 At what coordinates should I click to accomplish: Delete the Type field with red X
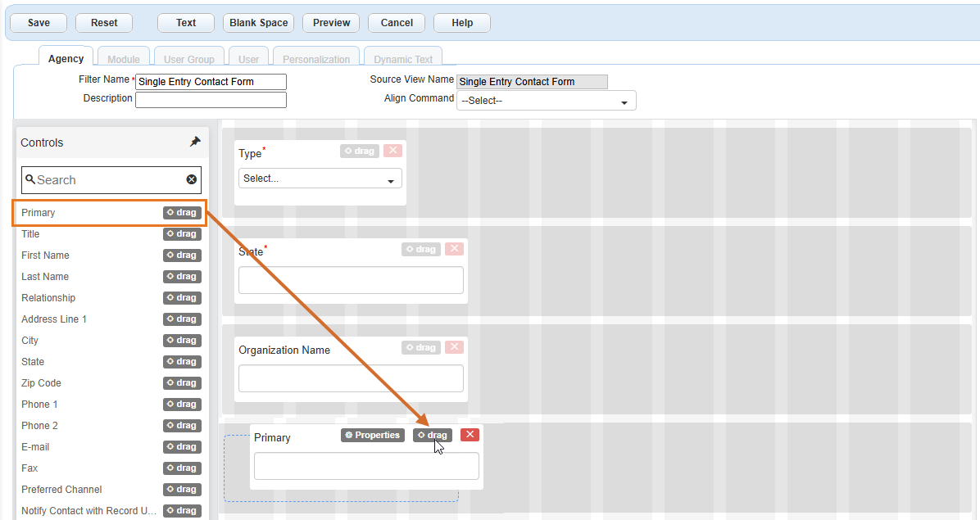point(392,151)
